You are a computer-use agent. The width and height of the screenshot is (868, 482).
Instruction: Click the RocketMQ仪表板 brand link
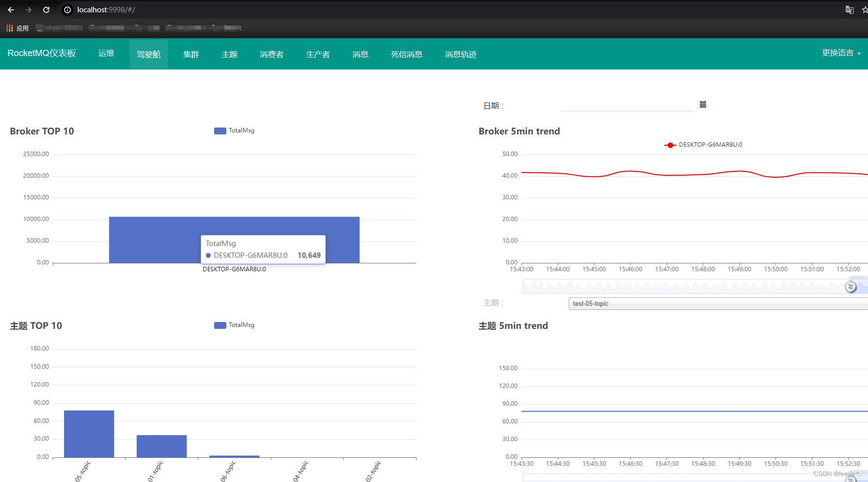pyautogui.click(x=42, y=54)
